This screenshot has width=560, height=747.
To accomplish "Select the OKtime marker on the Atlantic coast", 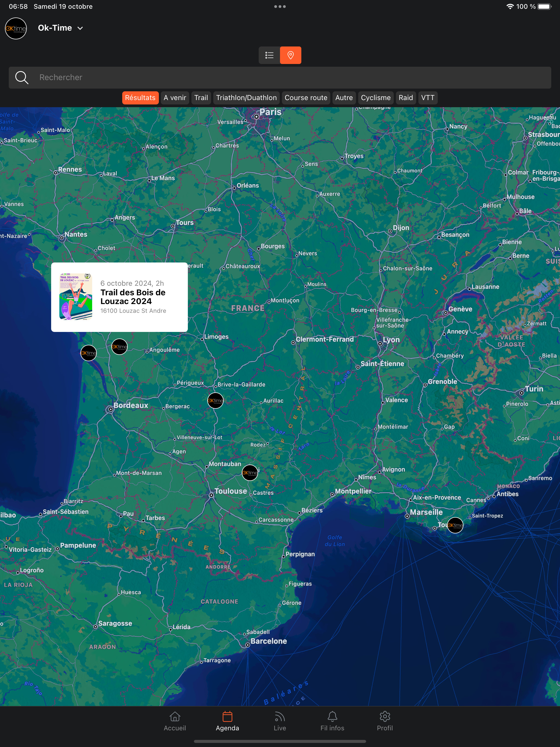I will (89, 353).
